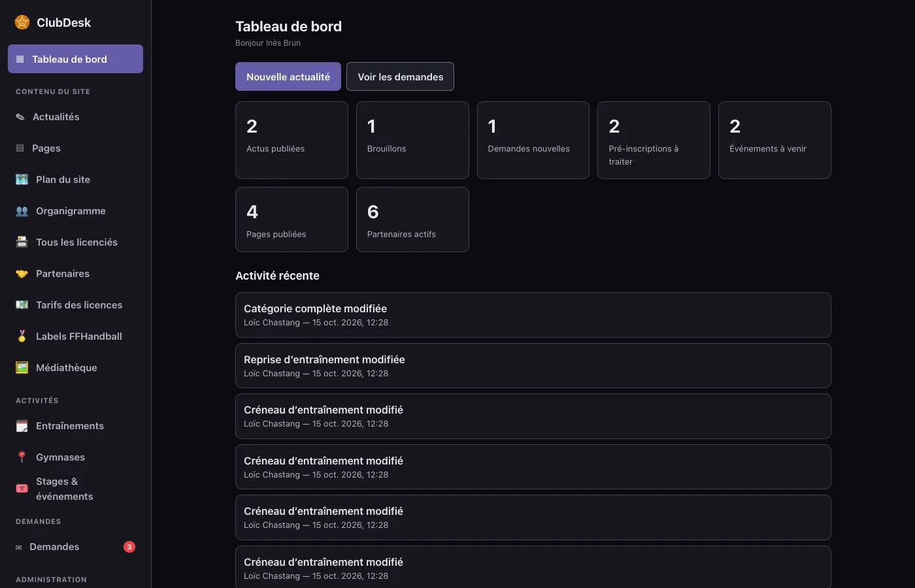Image resolution: width=915 pixels, height=588 pixels.
Task: Click the Organigramme people icon
Action: pos(22,211)
